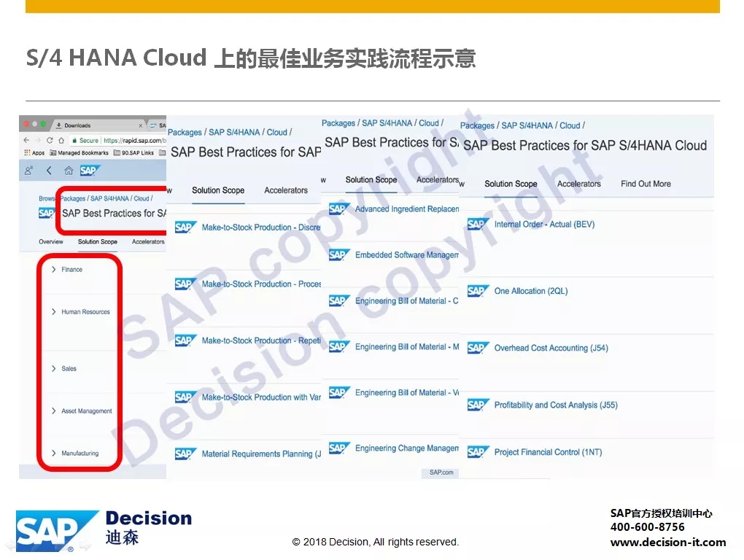Click SAP icon beside Internal Order - Actual
The height and width of the screenshot is (560, 744).
[478, 225]
